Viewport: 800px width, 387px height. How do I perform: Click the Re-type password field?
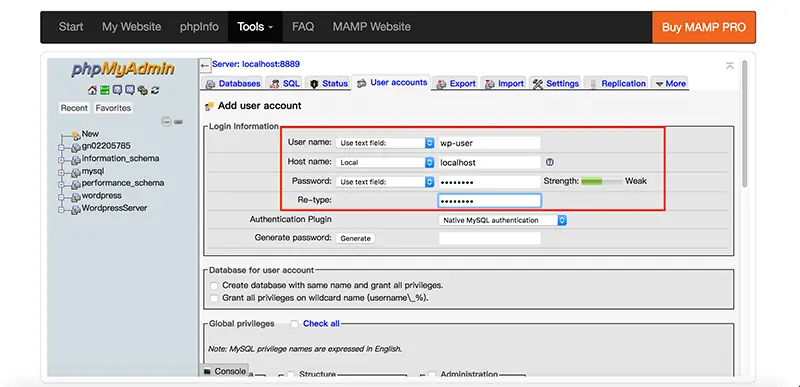[x=489, y=201]
